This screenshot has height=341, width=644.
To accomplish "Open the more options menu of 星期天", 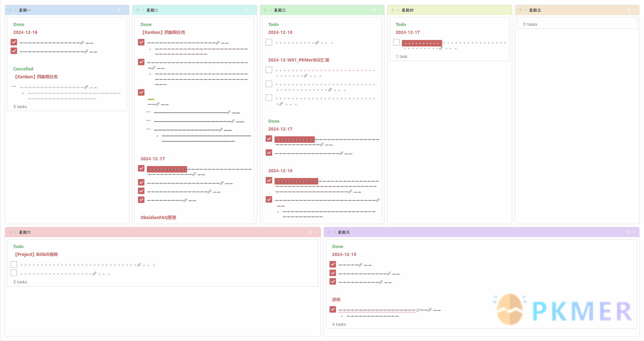I will tap(634, 232).
